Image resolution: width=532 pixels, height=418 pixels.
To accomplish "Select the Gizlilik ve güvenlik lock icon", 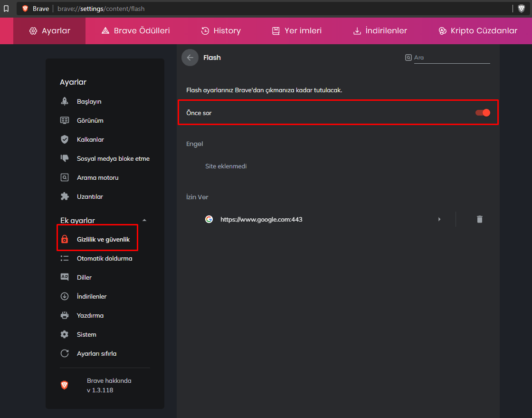I will coord(65,239).
